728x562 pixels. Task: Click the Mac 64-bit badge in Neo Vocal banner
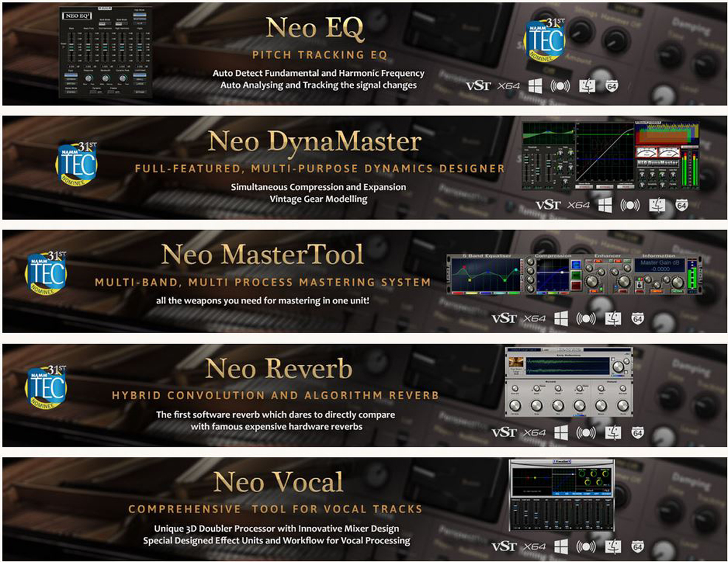pos(637,546)
